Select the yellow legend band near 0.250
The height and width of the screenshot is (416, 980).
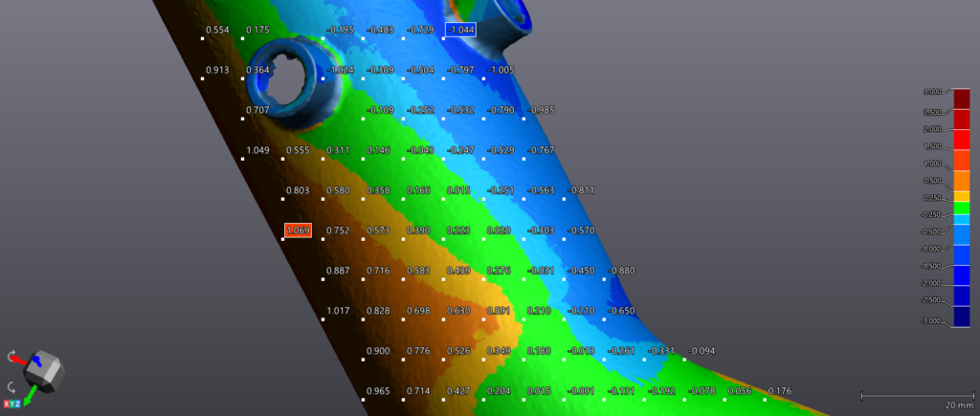(x=961, y=196)
